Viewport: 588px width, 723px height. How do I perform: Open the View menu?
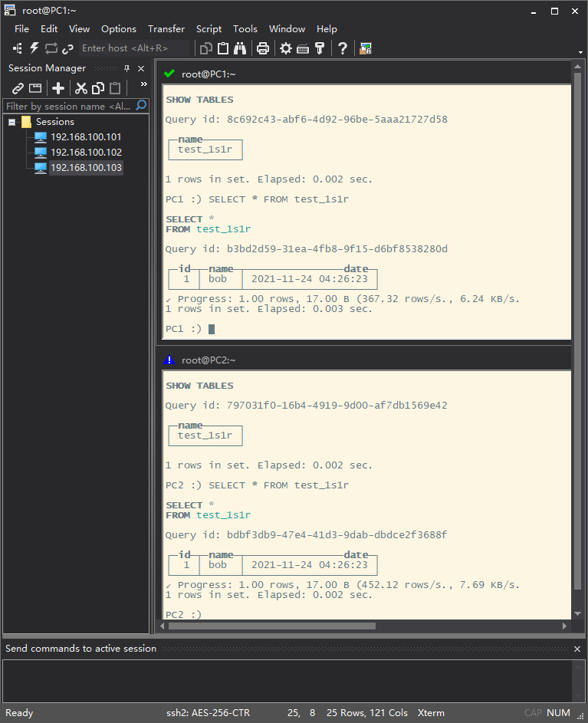(x=79, y=28)
